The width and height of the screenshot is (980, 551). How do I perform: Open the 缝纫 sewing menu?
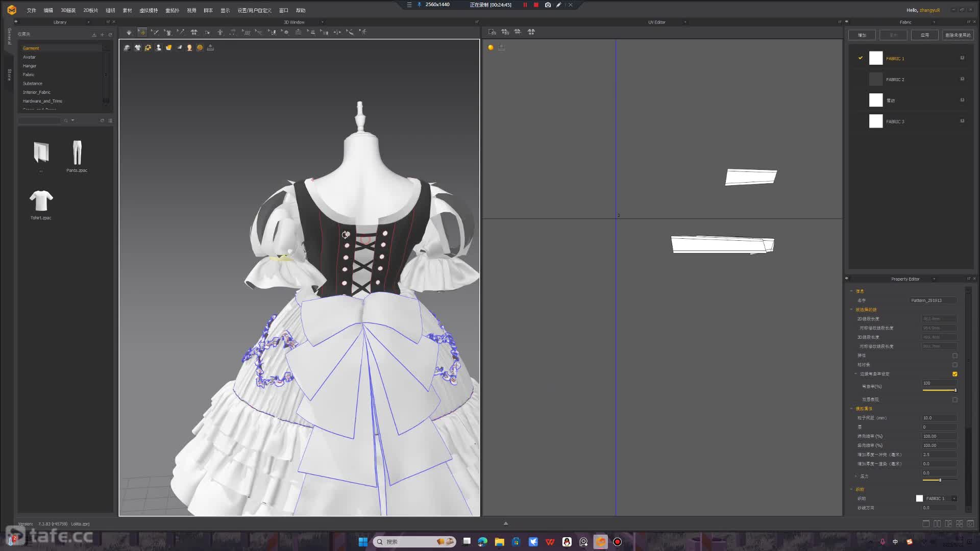110,10
